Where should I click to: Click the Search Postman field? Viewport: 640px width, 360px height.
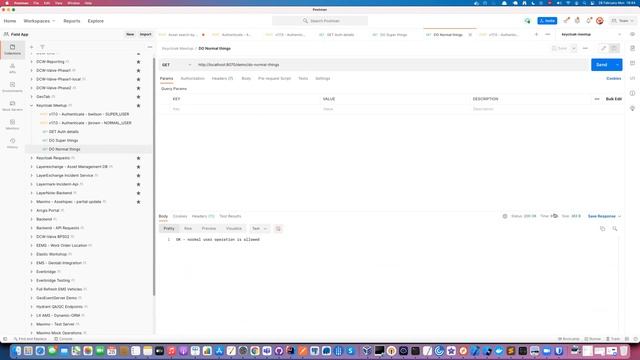(320, 21)
